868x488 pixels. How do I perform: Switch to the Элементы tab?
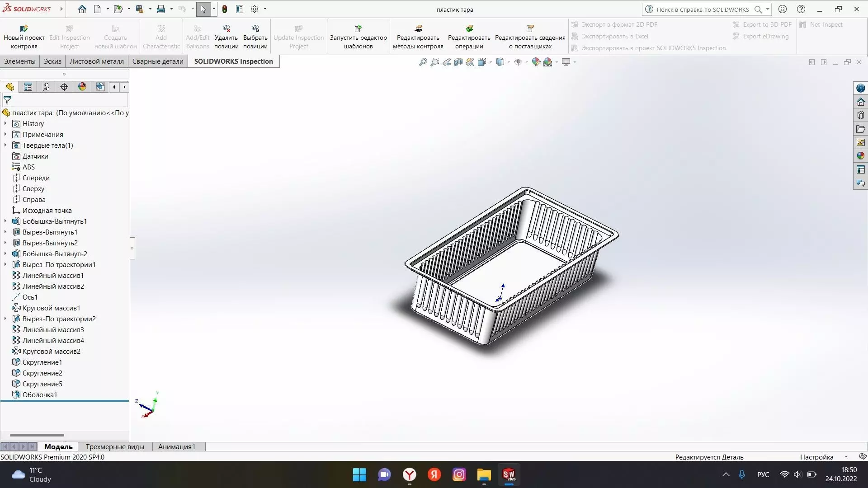pyautogui.click(x=19, y=61)
